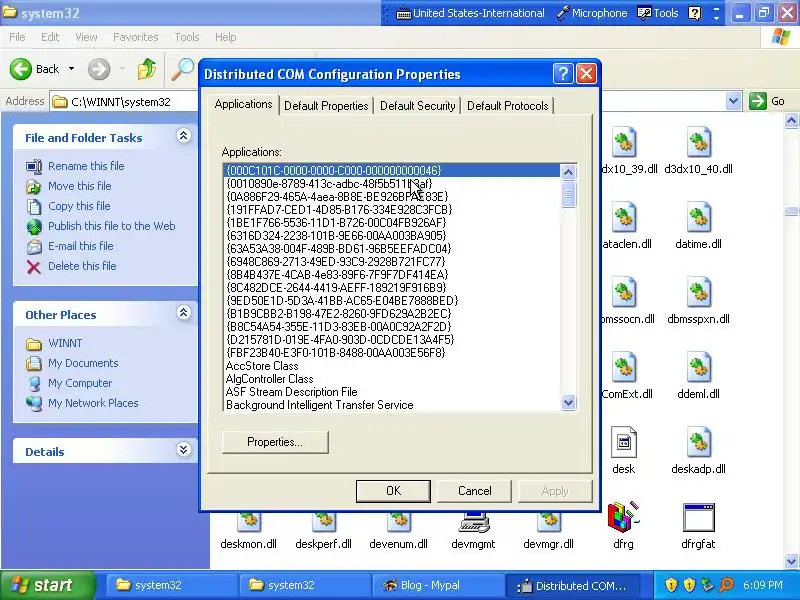Click Rename this file link
The image size is (800, 600).
click(x=86, y=166)
